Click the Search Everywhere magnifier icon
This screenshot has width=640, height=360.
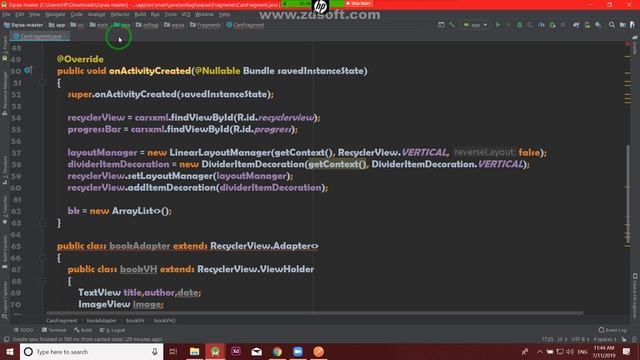(x=611, y=25)
